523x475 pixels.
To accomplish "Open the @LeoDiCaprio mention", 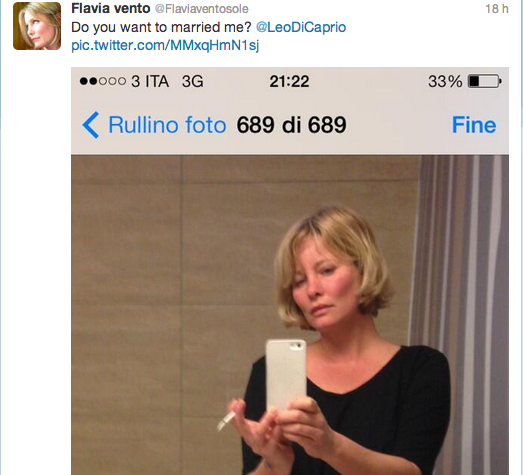I will pyautogui.click(x=301, y=28).
